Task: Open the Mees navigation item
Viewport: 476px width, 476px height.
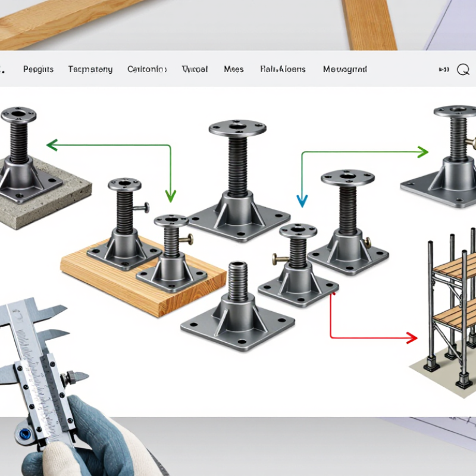Action: [x=234, y=69]
